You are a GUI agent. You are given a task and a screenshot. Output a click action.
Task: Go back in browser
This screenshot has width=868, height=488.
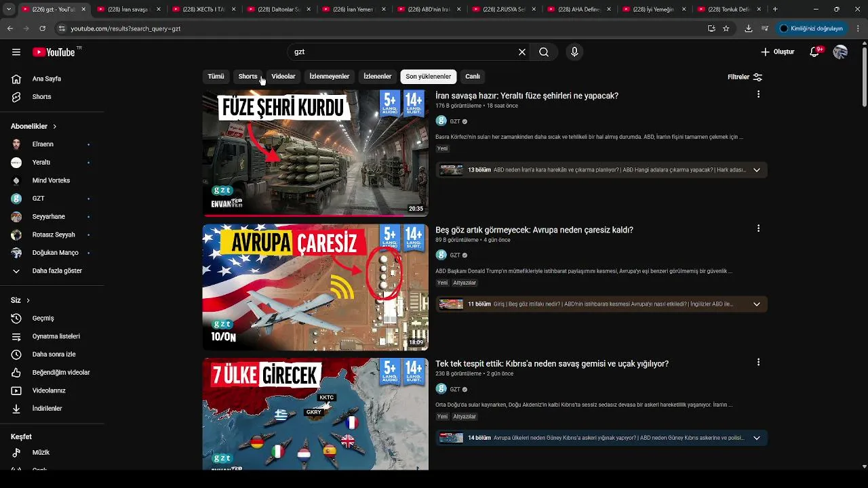(x=9, y=28)
